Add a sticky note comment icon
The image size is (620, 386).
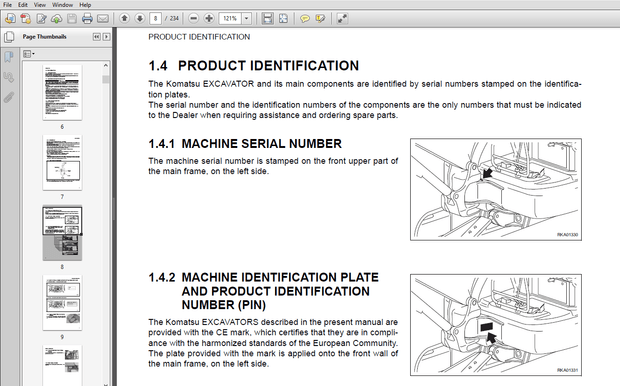[304, 19]
